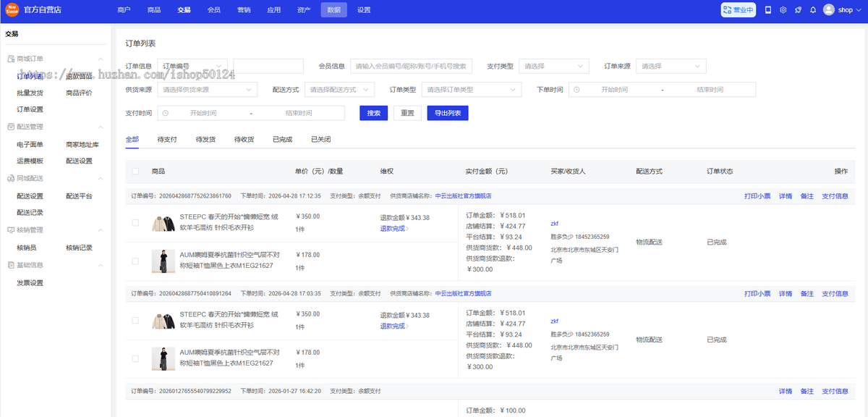
Task: Click the 基础信息 sidebar group icon
Action: pos(10,265)
